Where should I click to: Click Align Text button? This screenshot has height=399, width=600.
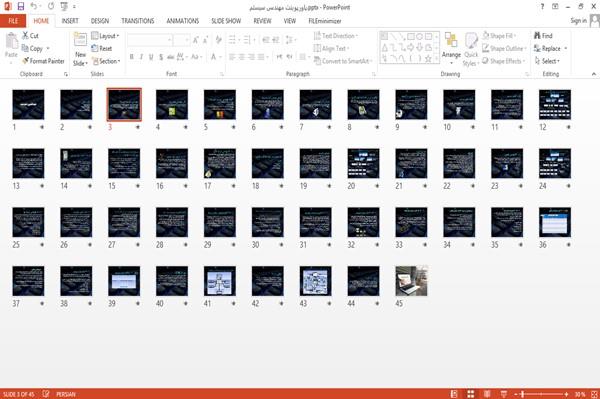331,49
